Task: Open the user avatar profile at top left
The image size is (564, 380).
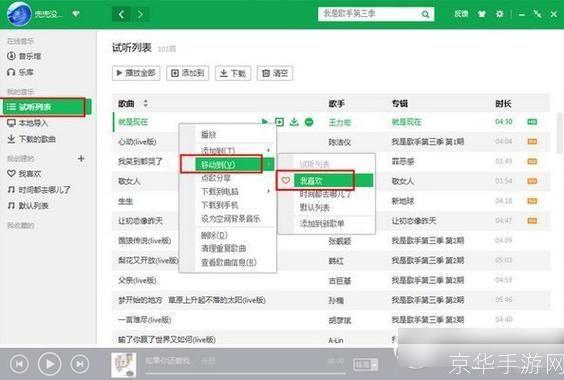Action: click(x=19, y=14)
